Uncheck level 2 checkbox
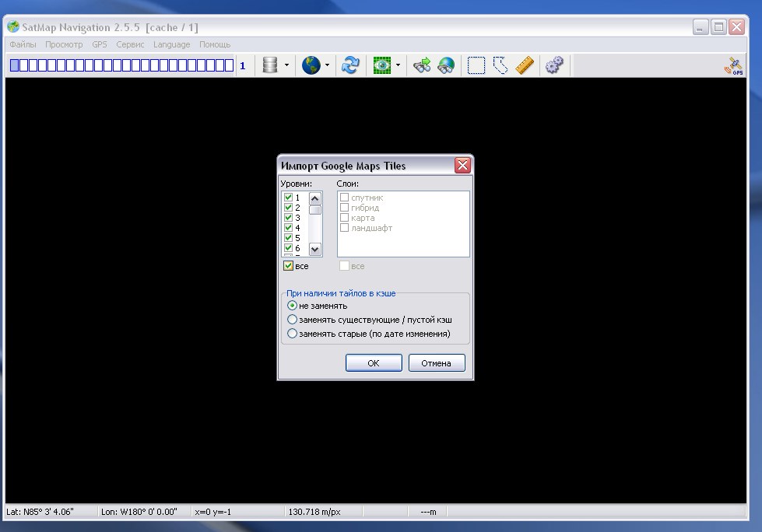The width and height of the screenshot is (762, 532). pyautogui.click(x=288, y=207)
